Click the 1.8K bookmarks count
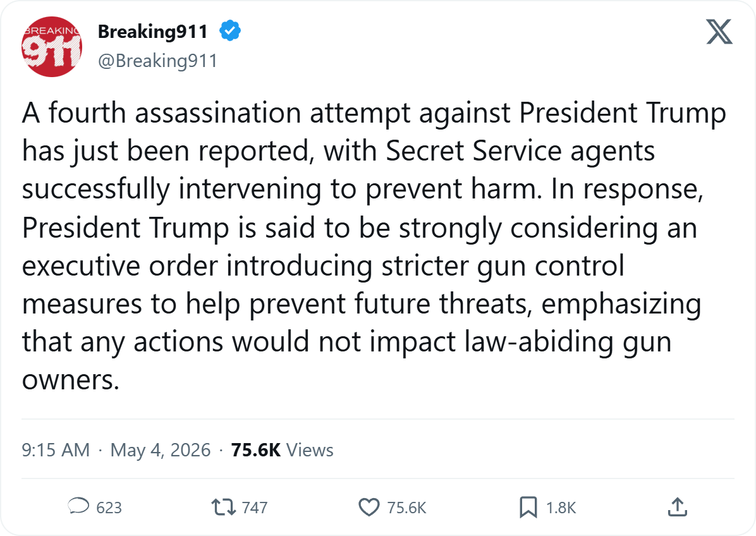Image resolution: width=756 pixels, height=536 pixels. (x=561, y=508)
